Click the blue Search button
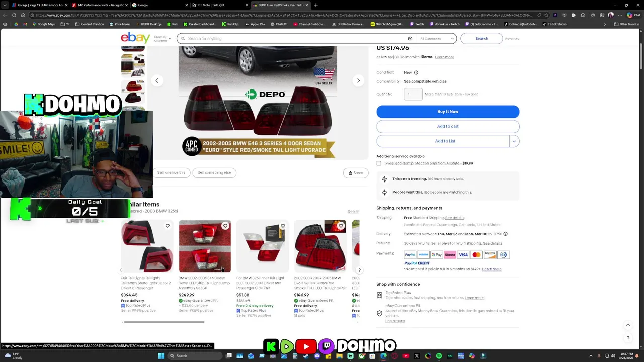Screen dimensions: 644x362 pyautogui.click(x=481, y=38)
